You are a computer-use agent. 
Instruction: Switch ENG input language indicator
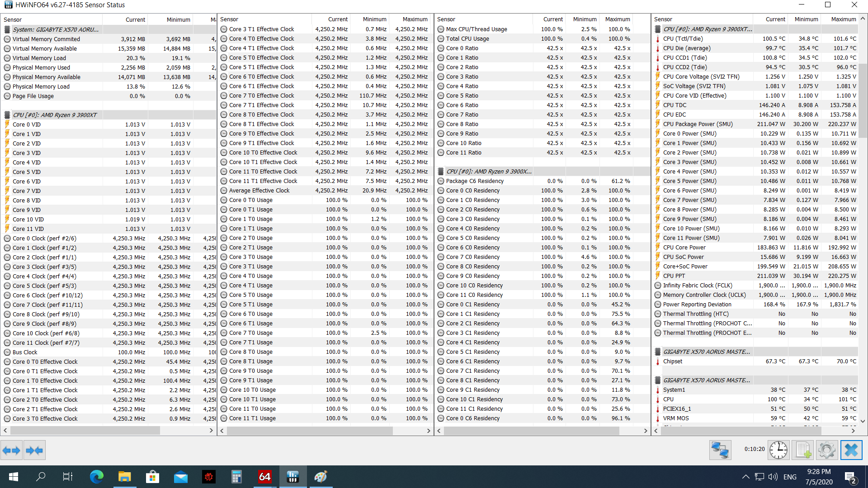[790, 477]
